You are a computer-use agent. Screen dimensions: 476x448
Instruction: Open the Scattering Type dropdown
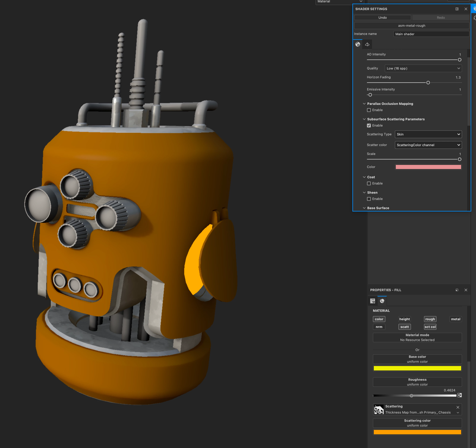pos(428,134)
